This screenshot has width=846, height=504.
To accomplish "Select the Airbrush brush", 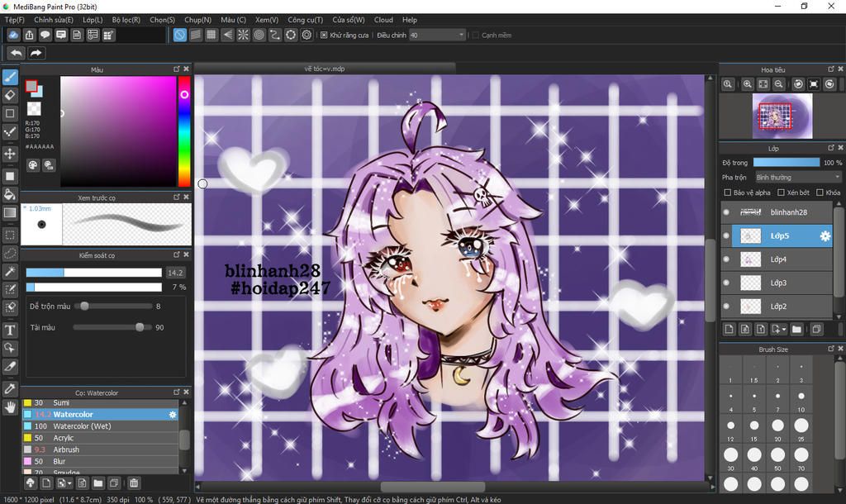I will tap(100, 449).
